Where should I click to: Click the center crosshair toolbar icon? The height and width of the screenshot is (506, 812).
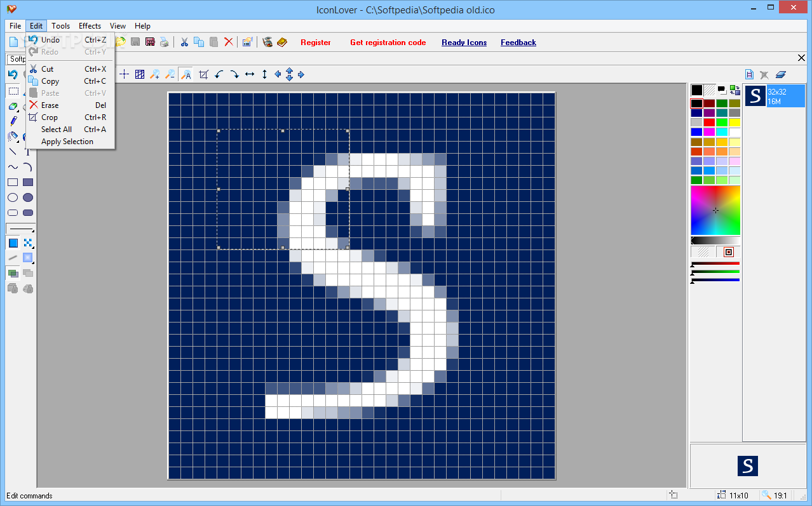[x=125, y=75]
